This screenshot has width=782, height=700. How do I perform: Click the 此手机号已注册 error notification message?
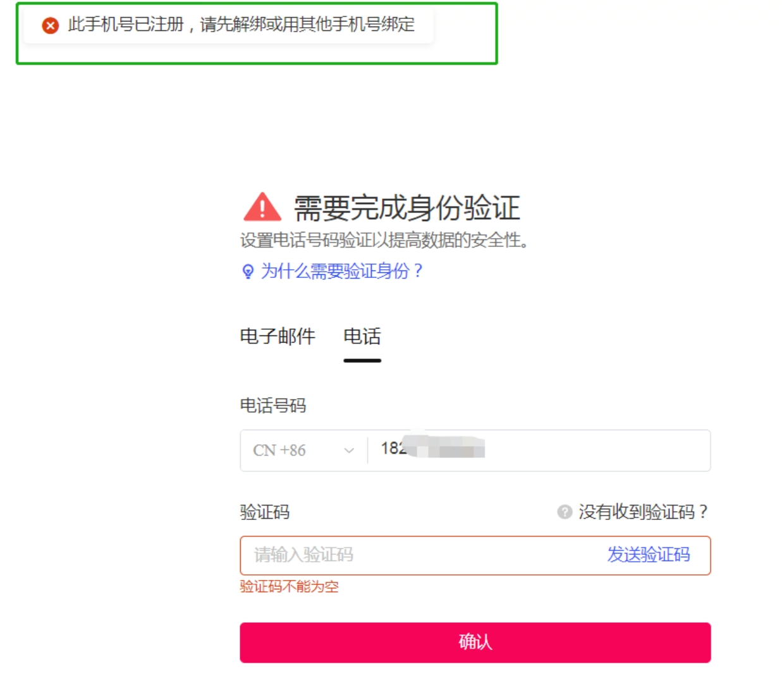pyautogui.click(x=241, y=25)
